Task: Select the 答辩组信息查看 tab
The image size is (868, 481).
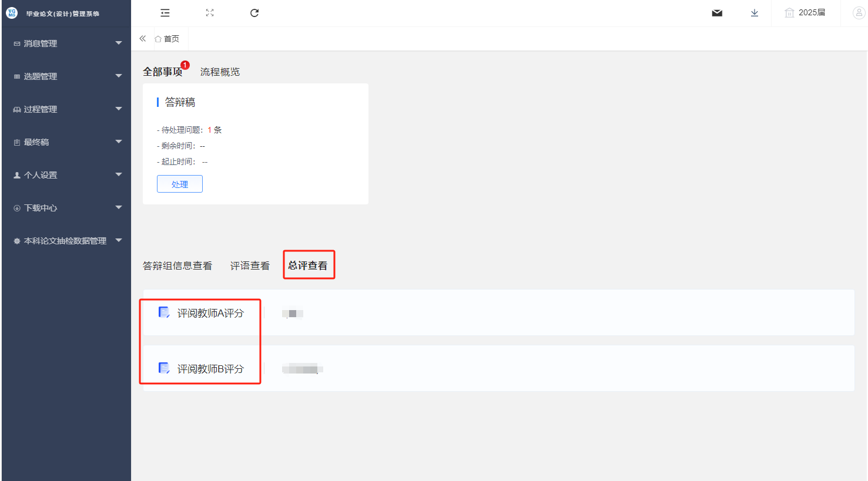Action: [177, 266]
